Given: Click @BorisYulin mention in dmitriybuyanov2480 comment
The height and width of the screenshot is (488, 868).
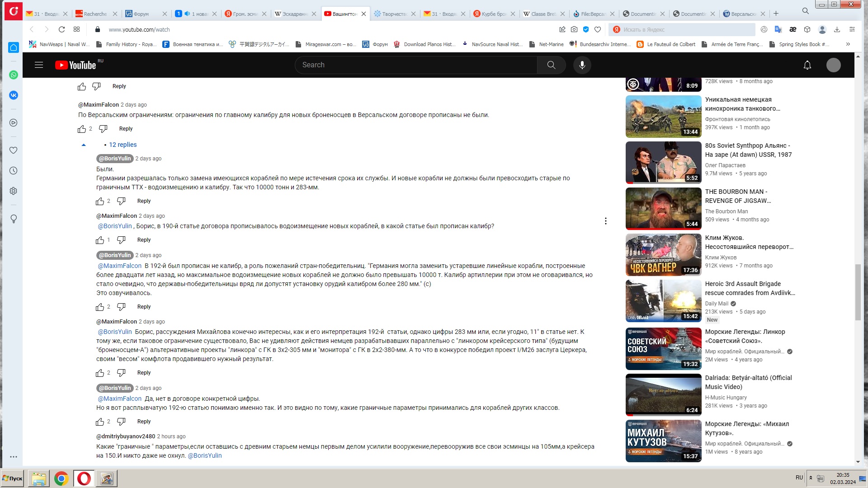Looking at the screenshot, I should pos(205,455).
